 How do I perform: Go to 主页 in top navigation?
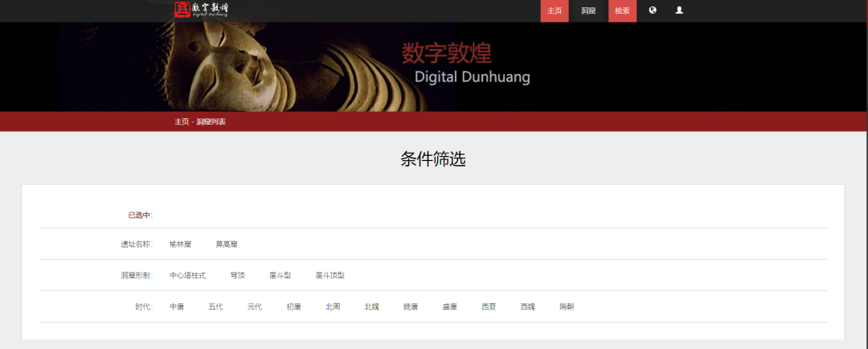[554, 11]
